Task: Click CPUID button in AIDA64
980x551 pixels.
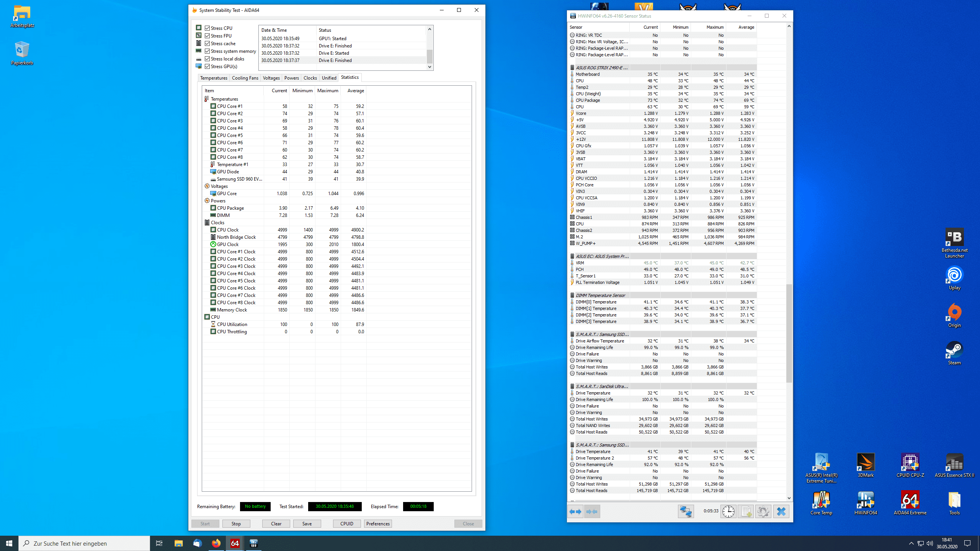Action: 347,523
